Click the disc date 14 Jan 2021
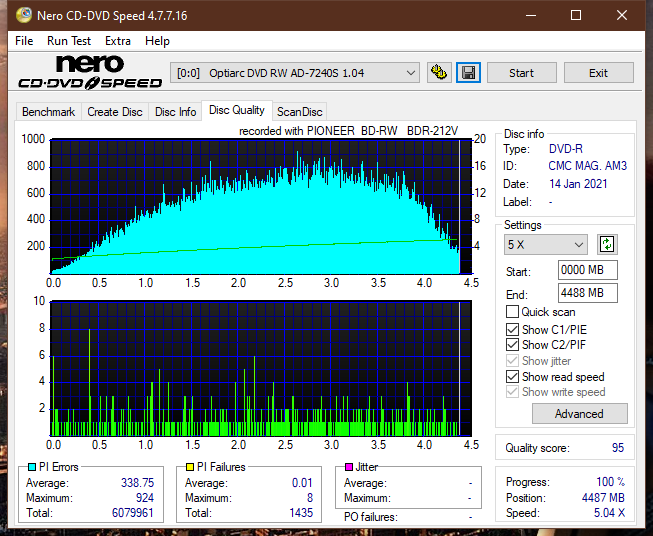The width and height of the screenshot is (653, 536). point(578,184)
